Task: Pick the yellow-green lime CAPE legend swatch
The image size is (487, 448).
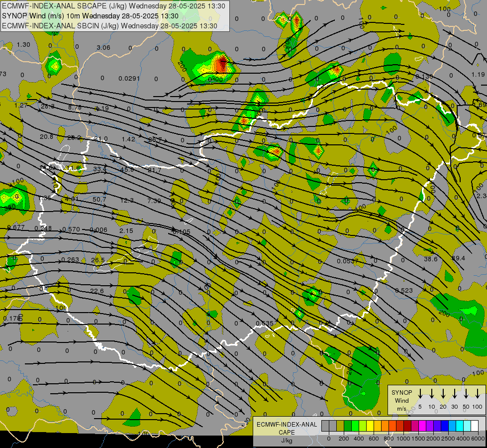Action: click(x=363, y=426)
